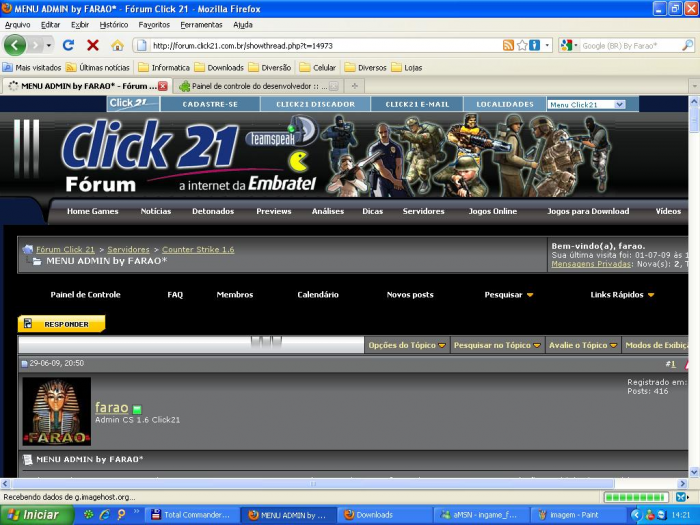Image resolution: width=700 pixels, height=525 pixels.
Task: Stop loading with the red X icon
Action: 93,45
